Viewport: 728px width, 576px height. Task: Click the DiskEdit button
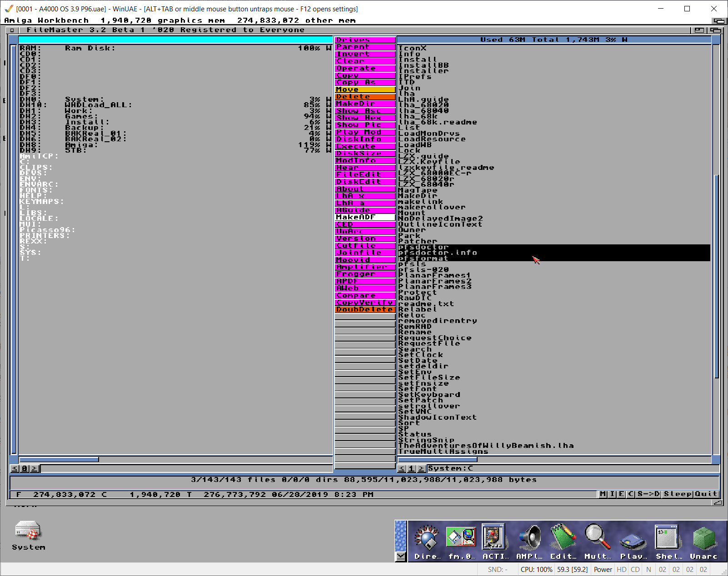pyautogui.click(x=365, y=182)
